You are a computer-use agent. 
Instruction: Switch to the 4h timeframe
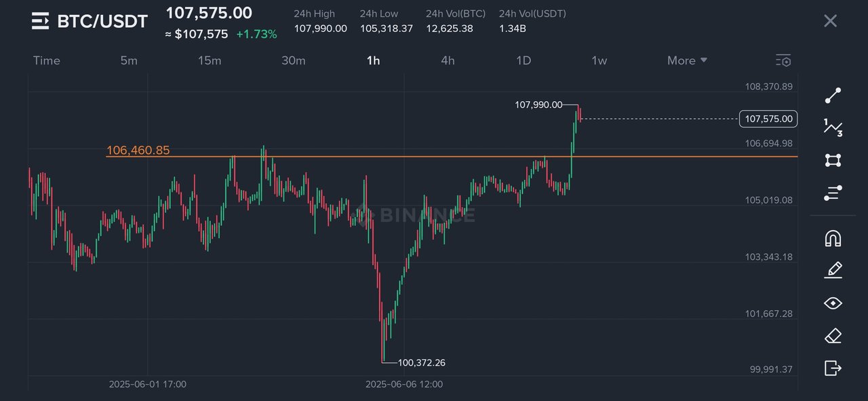pyautogui.click(x=448, y=60)
